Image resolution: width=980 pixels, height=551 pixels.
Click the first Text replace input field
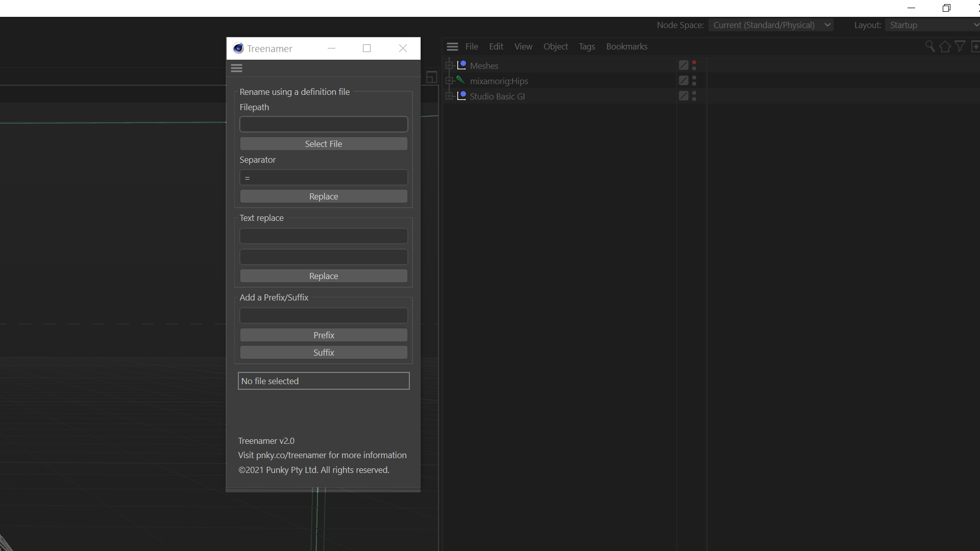[324, 236]
